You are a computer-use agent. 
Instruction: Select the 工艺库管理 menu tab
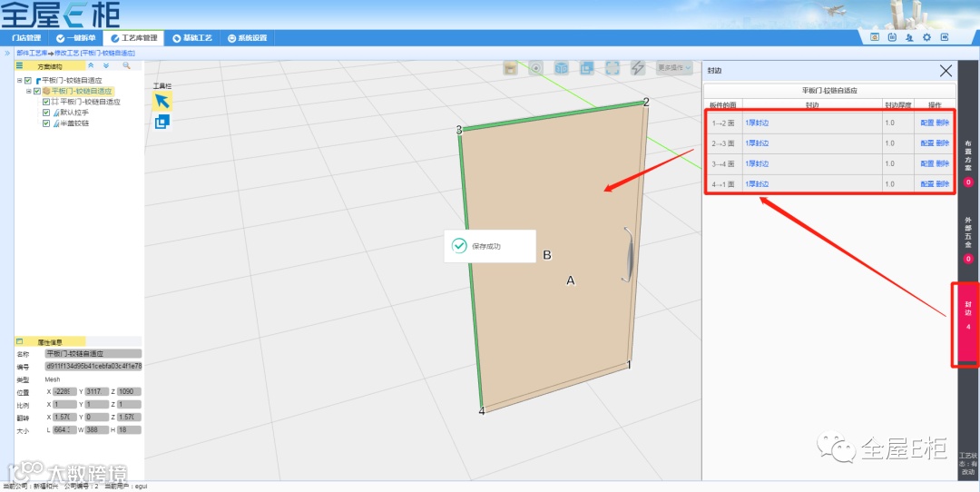coord(133,38)
